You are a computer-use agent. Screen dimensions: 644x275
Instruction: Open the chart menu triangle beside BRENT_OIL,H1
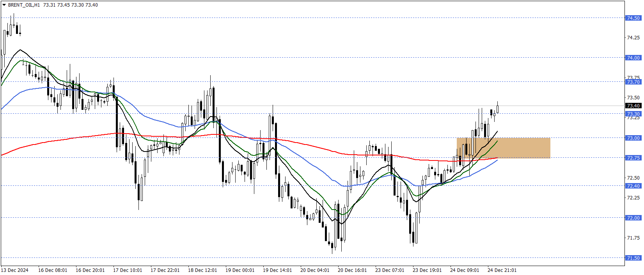(x=4, y=5)
